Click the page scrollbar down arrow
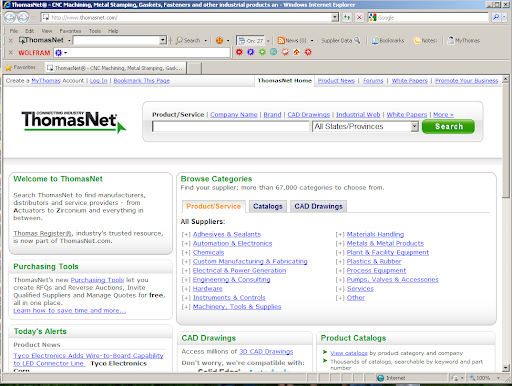Viewport: 512px width, 386px height. tap(506, 368)
